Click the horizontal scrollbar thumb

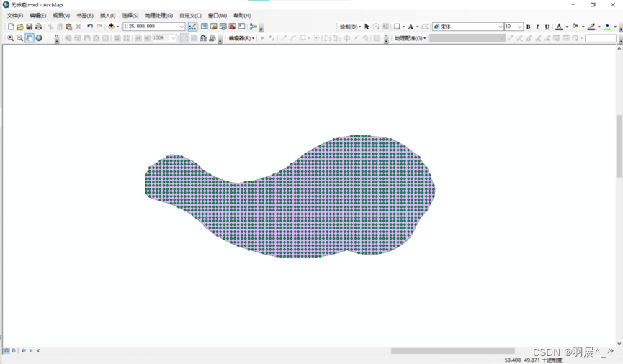pyautogui.click(x=452, y=350)
